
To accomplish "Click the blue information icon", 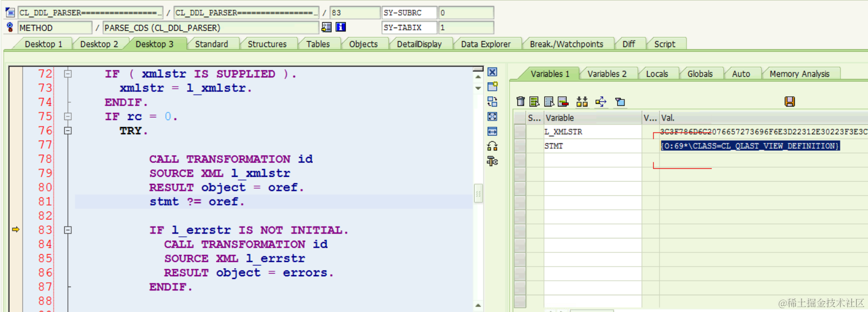I will pos(341,27).
